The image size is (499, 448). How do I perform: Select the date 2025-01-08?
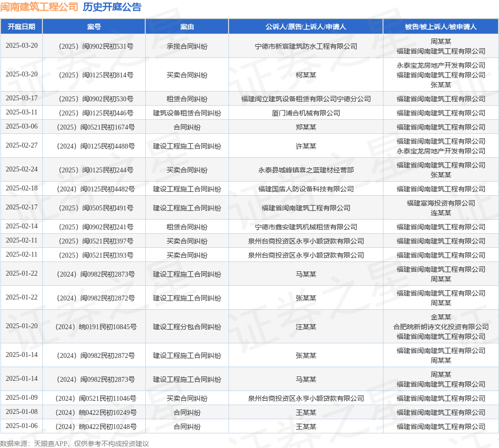tap(21, 411)
